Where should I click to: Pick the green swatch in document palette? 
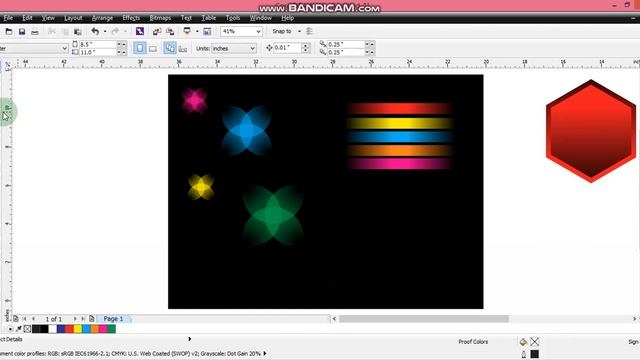(111, 329)
